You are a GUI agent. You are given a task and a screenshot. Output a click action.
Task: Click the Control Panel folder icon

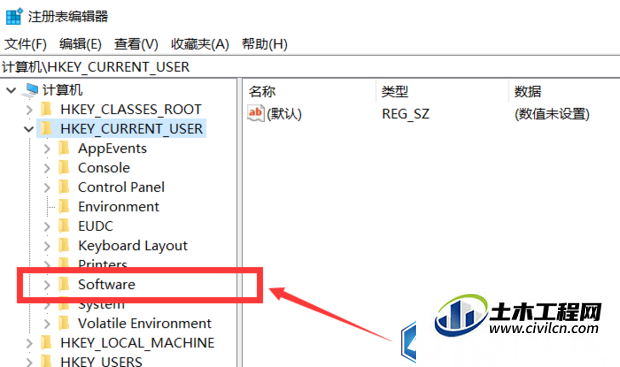[64, 186]
